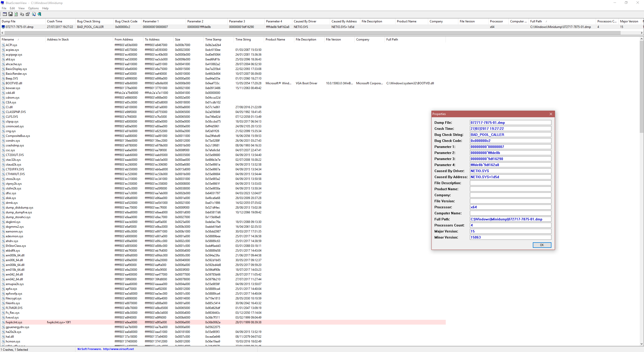Image resolution: width=644 pixels, height=352 pixels.
Task: Sort drivers by Time String column header
Action: [x=243, y=40]
